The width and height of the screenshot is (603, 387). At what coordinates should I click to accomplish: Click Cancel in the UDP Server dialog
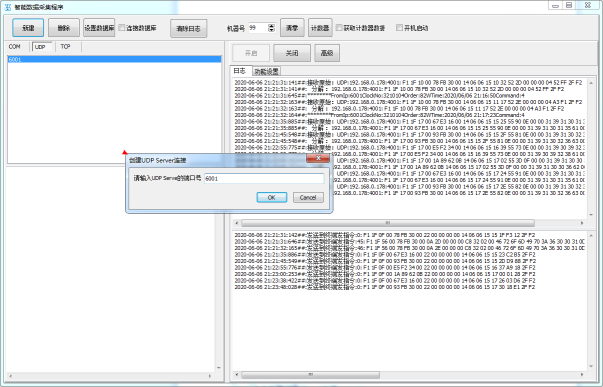click(x=308, y=197)
